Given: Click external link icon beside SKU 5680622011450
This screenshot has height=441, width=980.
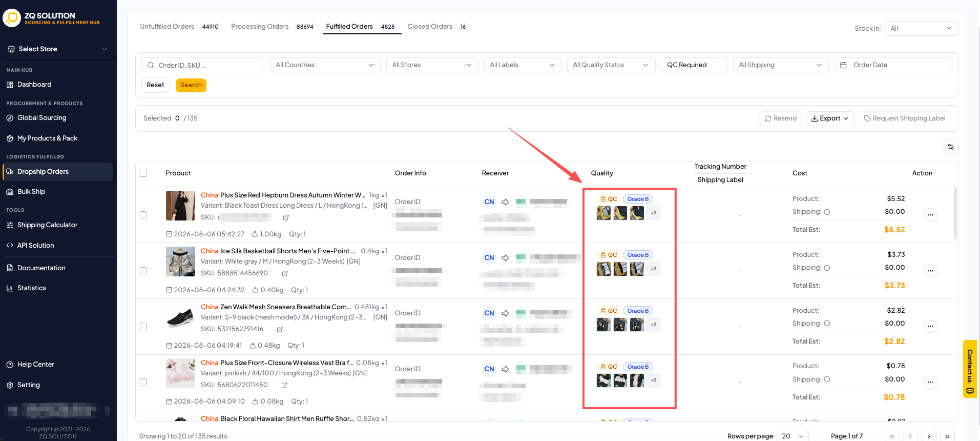Looking at the screenshot, I should coord(284,385).
